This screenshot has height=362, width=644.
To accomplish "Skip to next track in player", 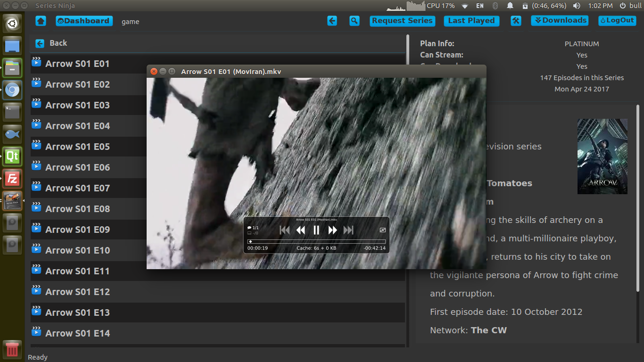I will tap(348, 230).
